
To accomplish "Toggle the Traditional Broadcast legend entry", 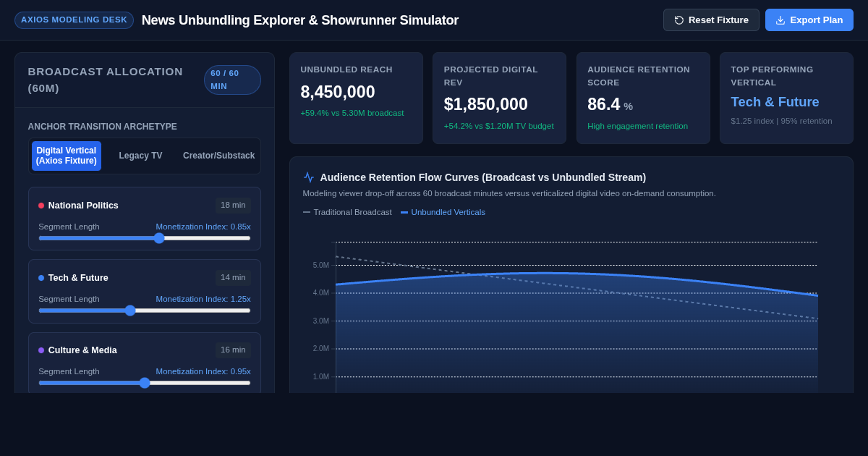I will pos(347,212).
